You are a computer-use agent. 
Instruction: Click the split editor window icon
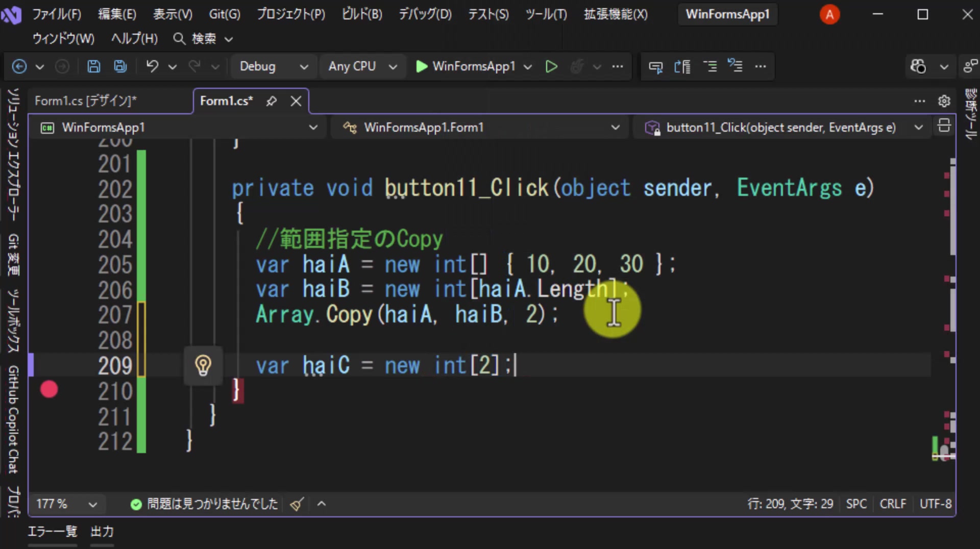(944, 126)
